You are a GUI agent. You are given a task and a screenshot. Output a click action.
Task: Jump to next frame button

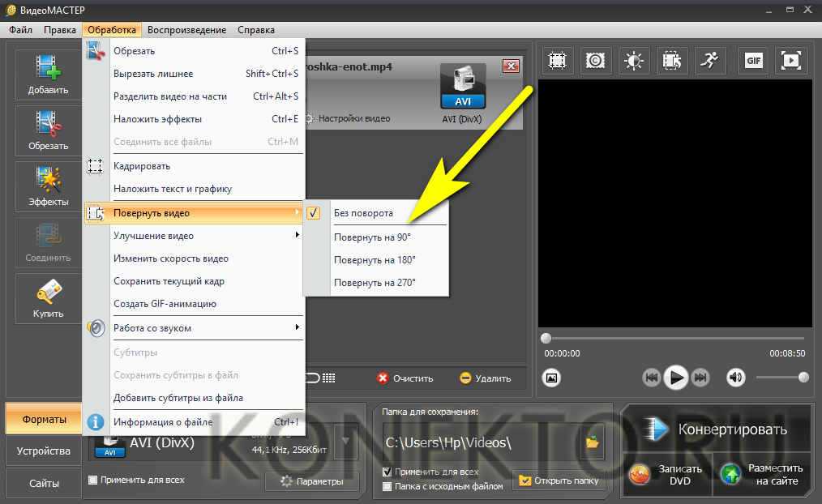tap(700, 378)
